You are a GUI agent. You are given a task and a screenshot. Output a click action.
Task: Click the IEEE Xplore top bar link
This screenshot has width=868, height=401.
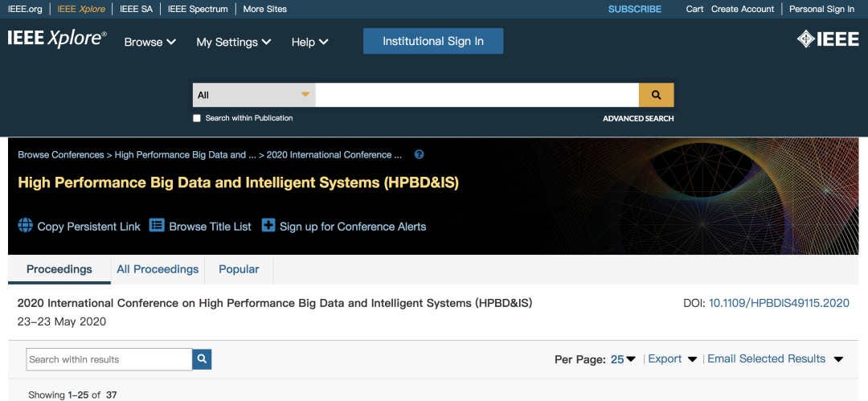[x=81, y=9]
